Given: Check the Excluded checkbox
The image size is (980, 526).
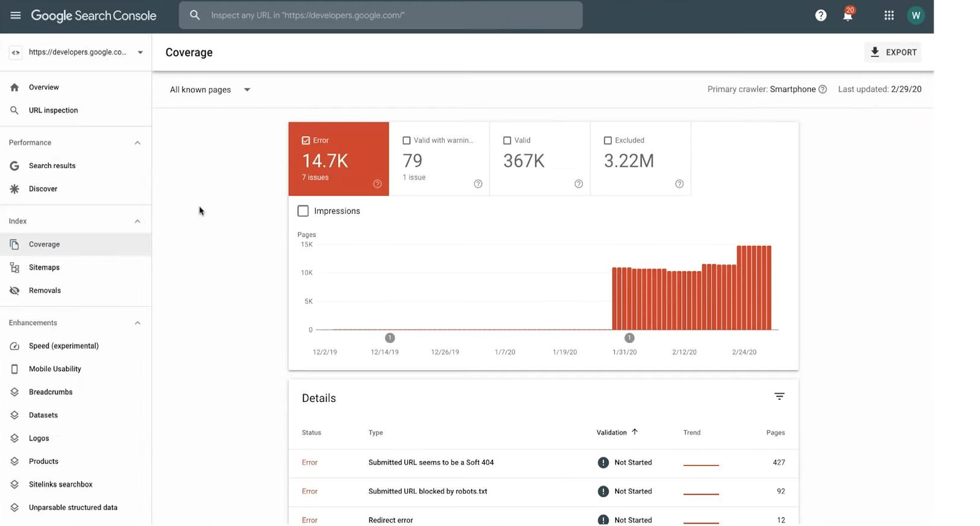Looking at the screenshot, I should coord(608,140).
